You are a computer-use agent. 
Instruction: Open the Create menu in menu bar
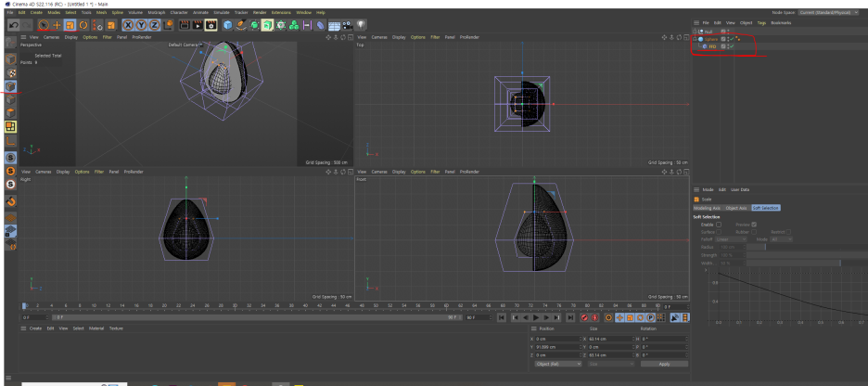36,12
